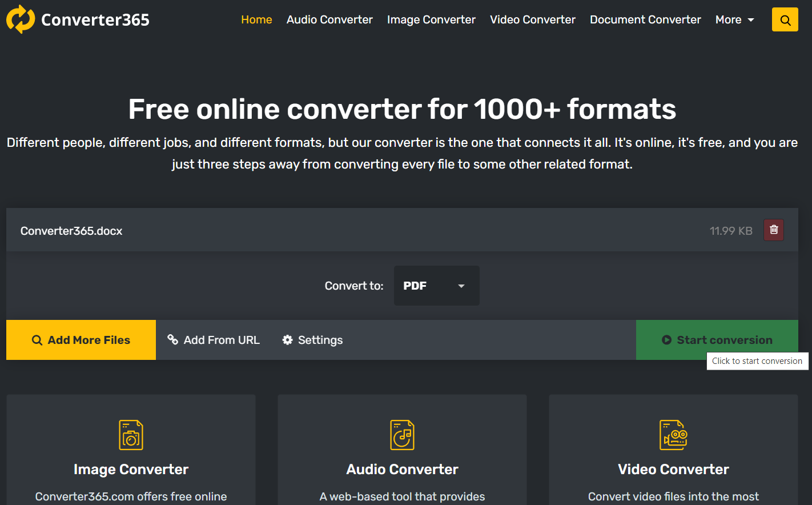Select Image Converter in the top navigation

(431, 20)
